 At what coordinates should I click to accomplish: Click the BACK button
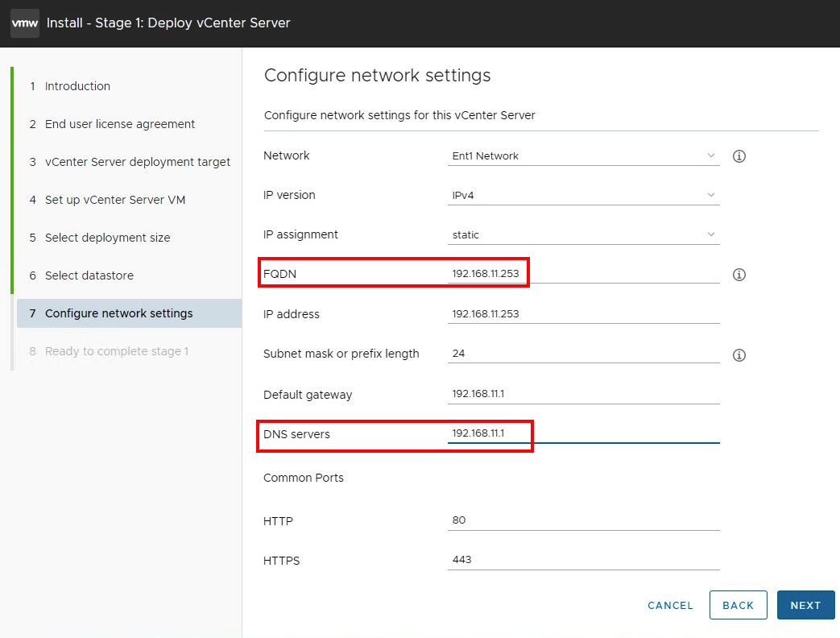739,605
